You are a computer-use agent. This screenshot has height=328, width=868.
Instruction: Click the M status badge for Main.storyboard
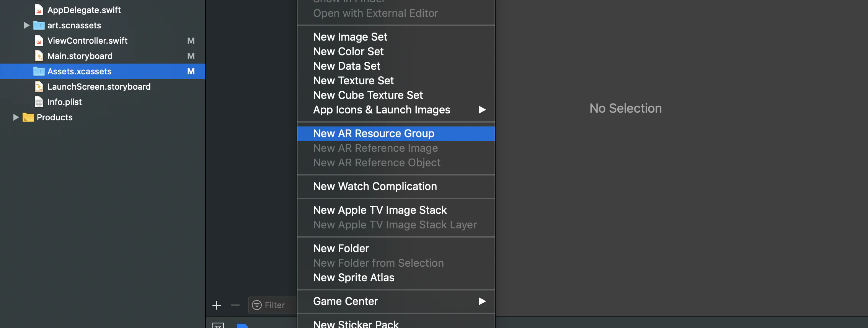click(191, 56)
